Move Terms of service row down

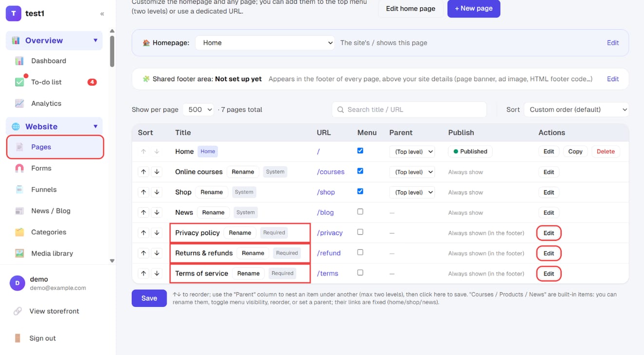pyautogui.click(x=157, y=274)
